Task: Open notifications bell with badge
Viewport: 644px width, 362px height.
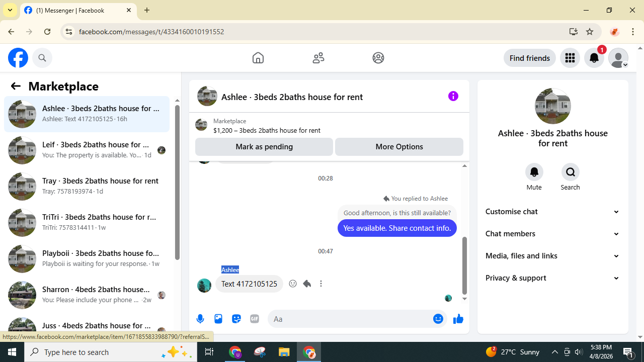Action: tap(594, 58)
